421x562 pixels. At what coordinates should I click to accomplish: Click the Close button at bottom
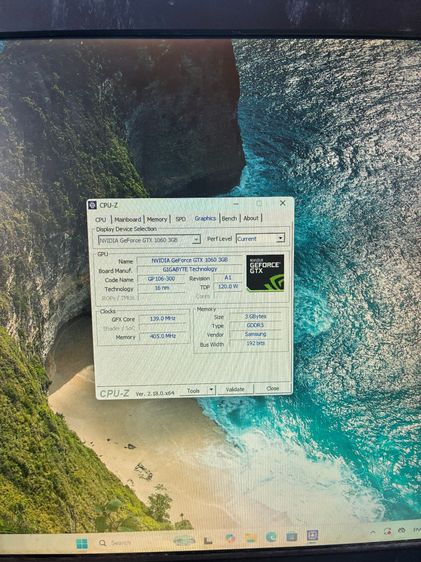pyautogui.click(x=273, y=388)
